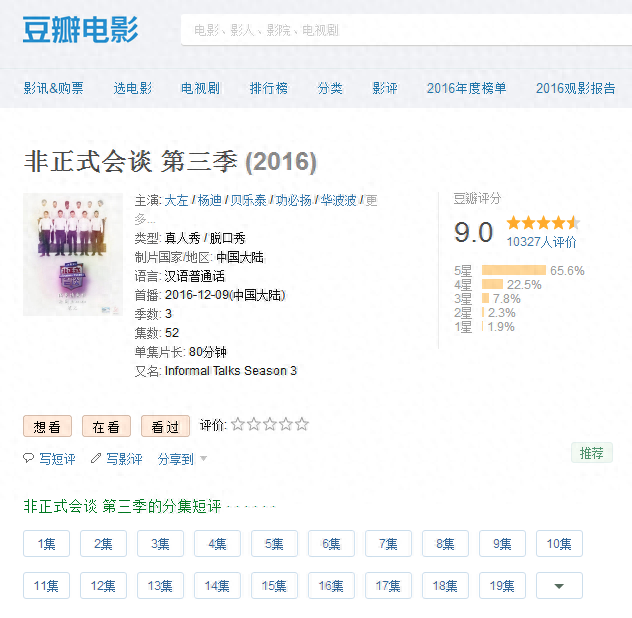
Task: Open the 排行榜 navigation tab
Action: point(268,88)
